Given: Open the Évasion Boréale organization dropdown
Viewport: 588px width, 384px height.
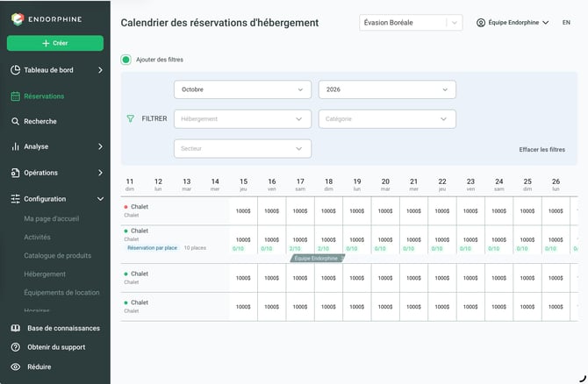Looking at the screenshot, I should (x=411, y=23).
